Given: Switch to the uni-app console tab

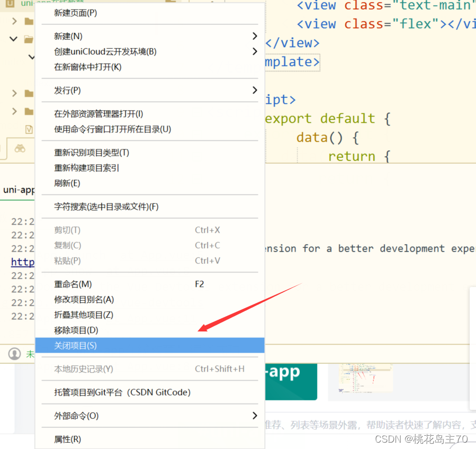Looking at the screenshot, I should coord(17,190).
